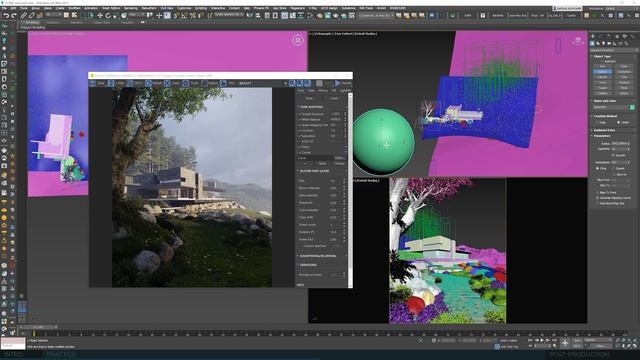This screenshot has height=360, width=640.
Task: Toggle the Smooth checkbox in Parameters
Action: pyautogui.click(x=613, y=156)
